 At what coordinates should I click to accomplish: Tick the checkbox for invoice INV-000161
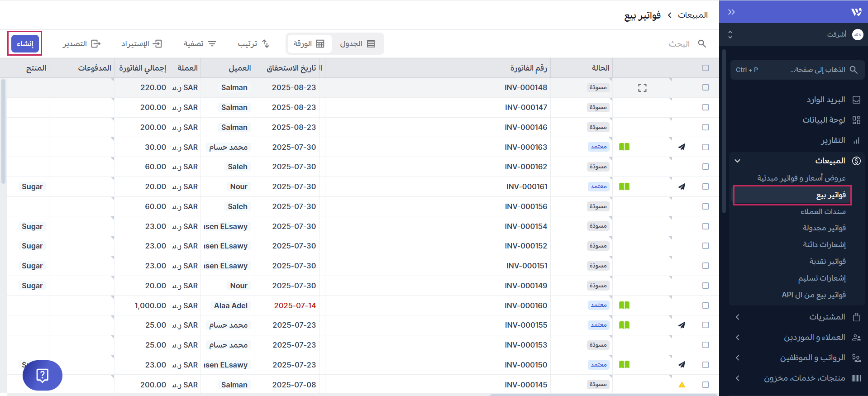(705, 186)
